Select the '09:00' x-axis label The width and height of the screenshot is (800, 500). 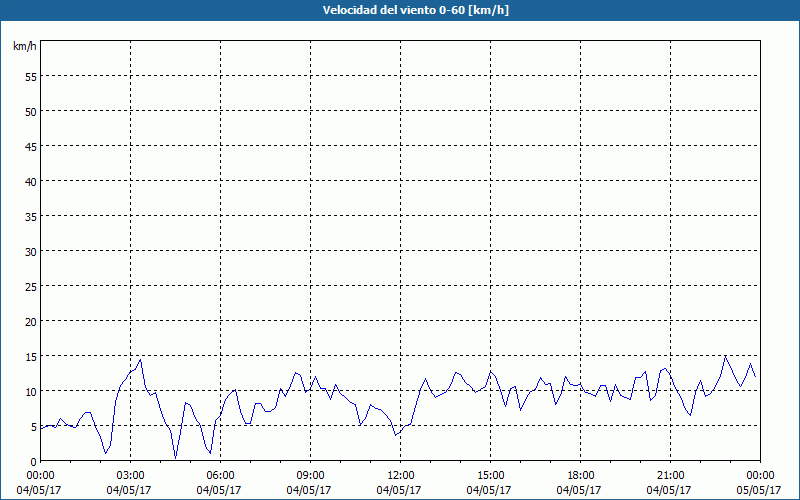pyautogui.click(x=310, y=476)
